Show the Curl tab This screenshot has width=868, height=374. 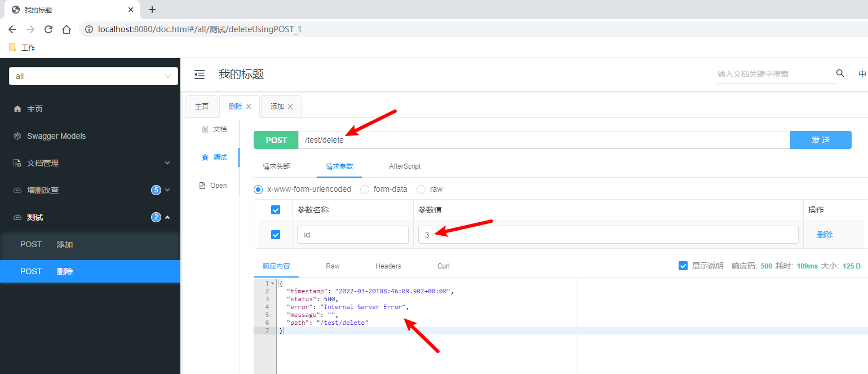[x=444, y=266]
